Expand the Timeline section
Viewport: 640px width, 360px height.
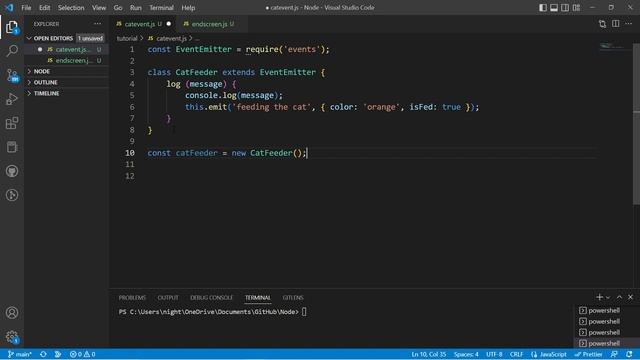click(67, 93)
